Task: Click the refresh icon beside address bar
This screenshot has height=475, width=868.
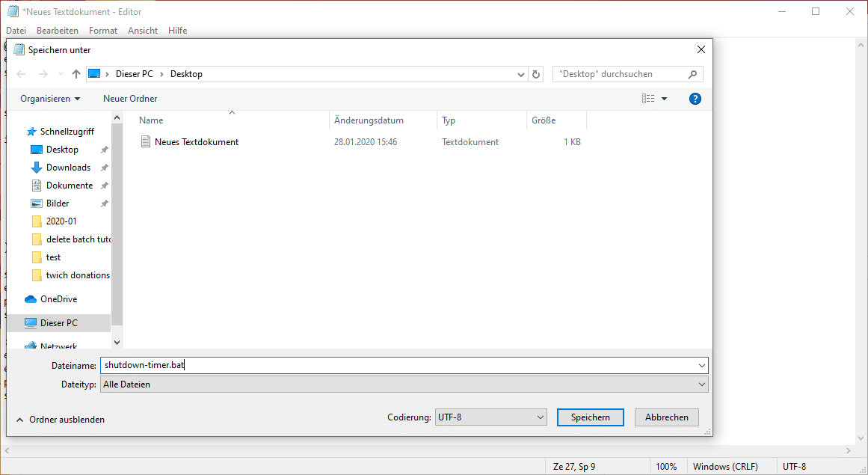Action: pyautogui.click(x=535, y=74)
